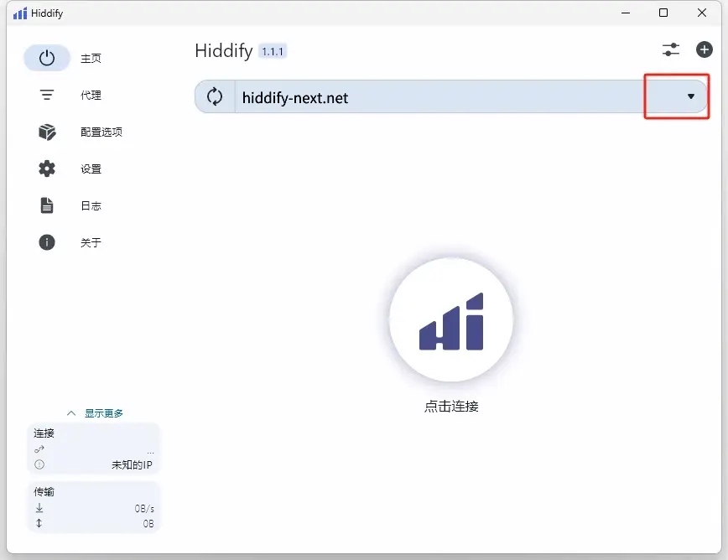728x560 pixels.
Task: Click the power icon for 主页
Action: (x=47, y=58)
